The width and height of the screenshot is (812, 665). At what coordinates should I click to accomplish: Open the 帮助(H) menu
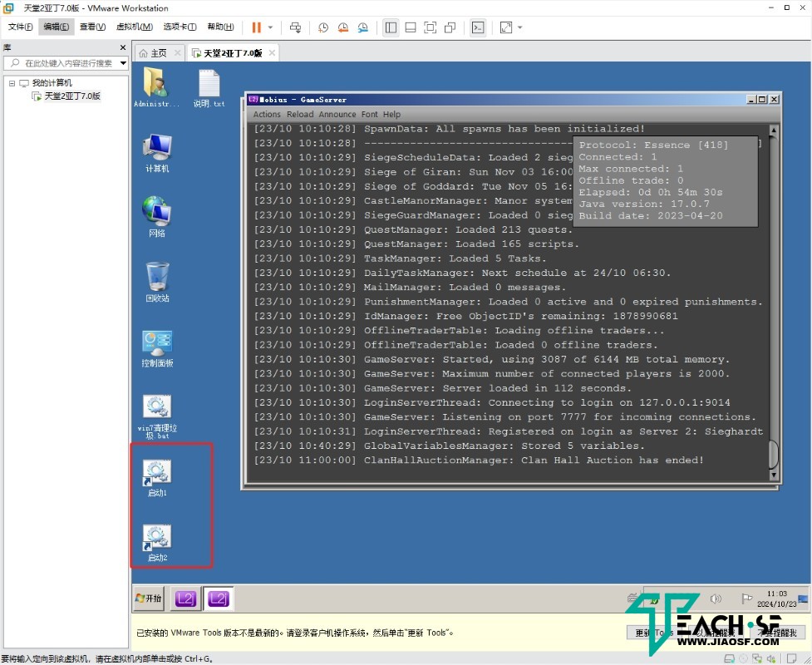coord(220,27)
